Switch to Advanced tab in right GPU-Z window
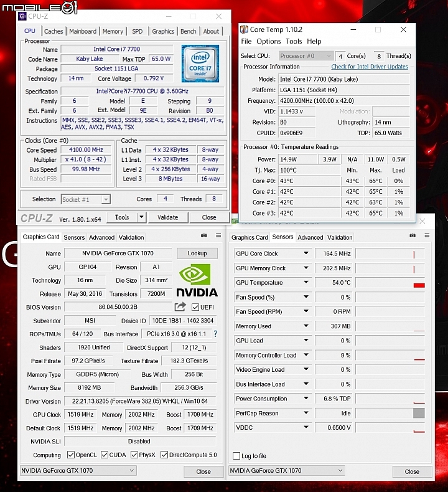The height and width of the screenshot is (492, 448). (x=310, y=237)
